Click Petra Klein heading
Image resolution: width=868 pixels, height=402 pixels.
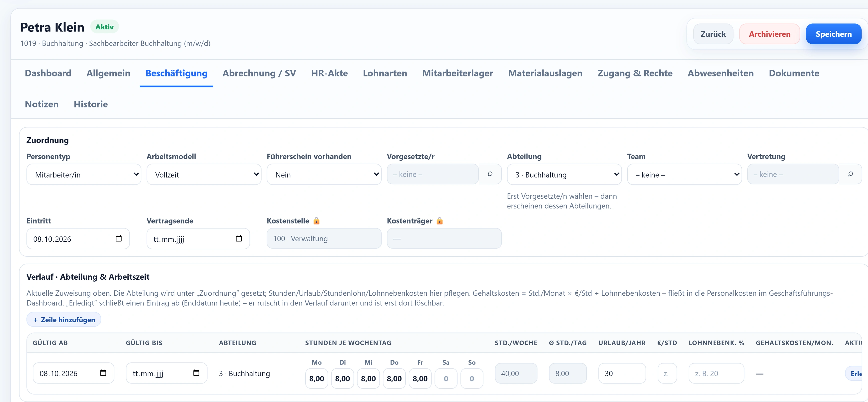tap(52, 27)
